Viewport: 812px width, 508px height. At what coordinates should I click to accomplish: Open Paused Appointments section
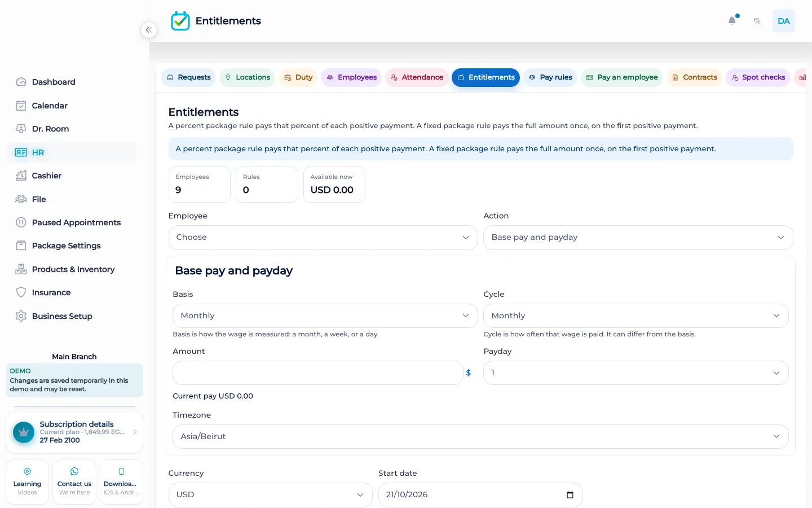pyautogui.click(x=72, y=222)
